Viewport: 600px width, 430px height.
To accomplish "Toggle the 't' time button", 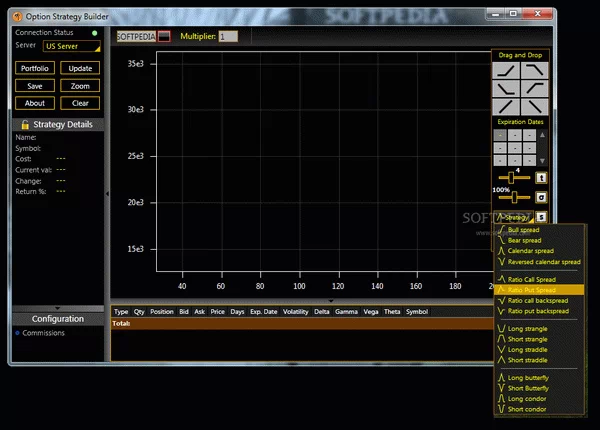I will (x=541, y=177).
